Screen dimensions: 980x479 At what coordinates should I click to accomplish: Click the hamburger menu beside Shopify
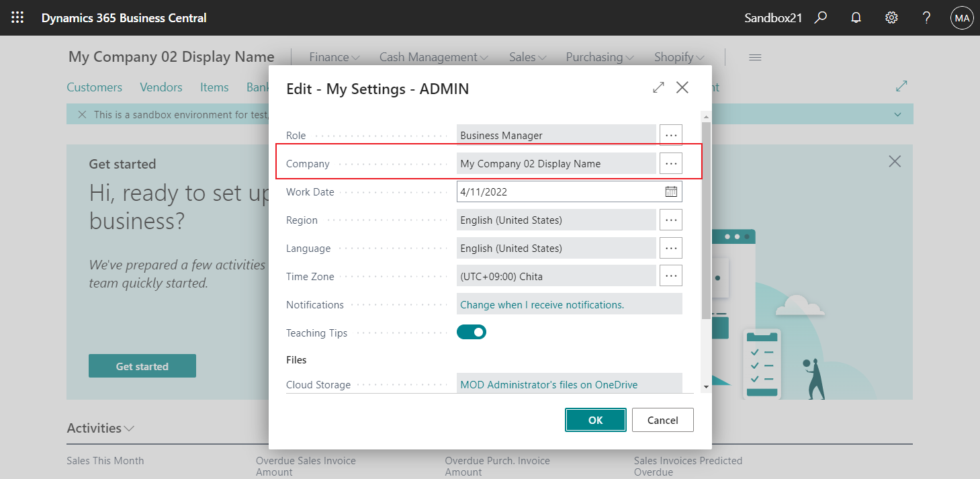(x=754, y=57)
